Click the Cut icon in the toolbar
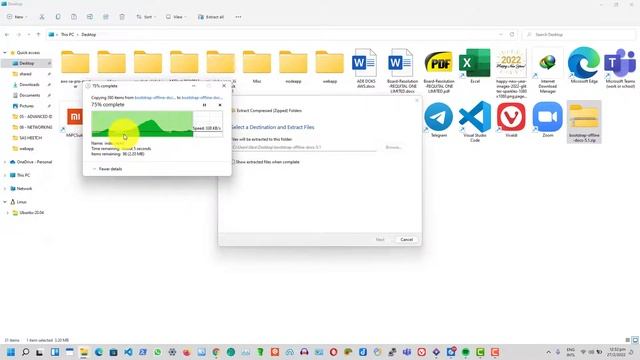 (42, 17)
